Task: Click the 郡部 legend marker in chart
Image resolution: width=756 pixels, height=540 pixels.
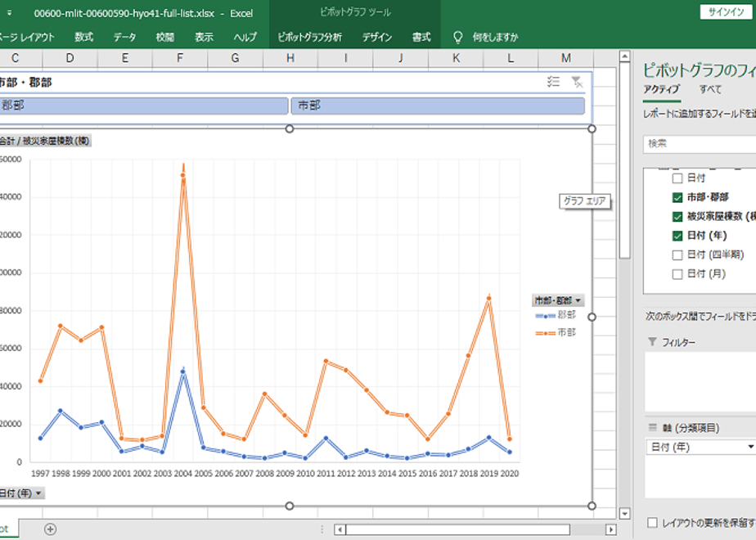Action: point(545,316)
